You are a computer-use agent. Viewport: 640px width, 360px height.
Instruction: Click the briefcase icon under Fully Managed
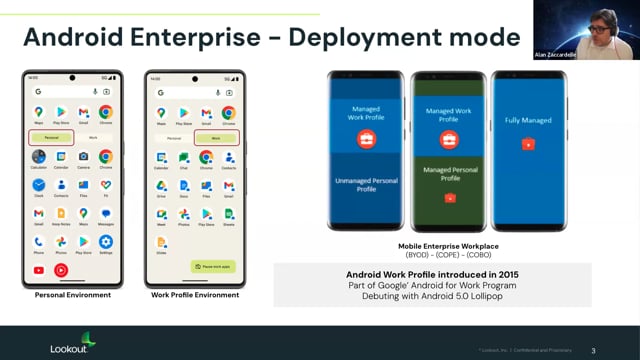point(528,144)
